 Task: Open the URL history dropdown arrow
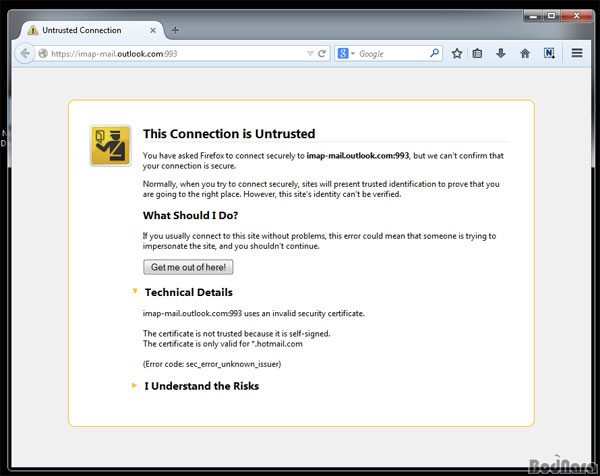(310, 54)
